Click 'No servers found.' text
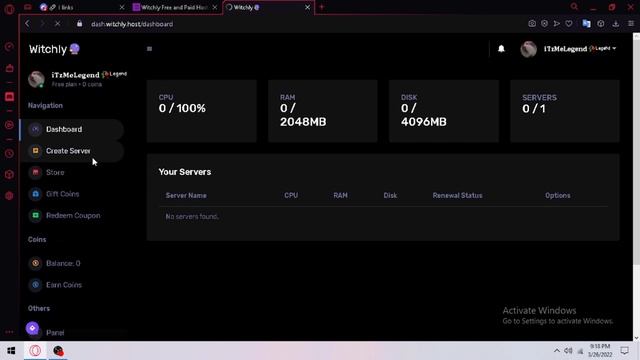Screen dimensions: 640x360 [x=192, y=217]
